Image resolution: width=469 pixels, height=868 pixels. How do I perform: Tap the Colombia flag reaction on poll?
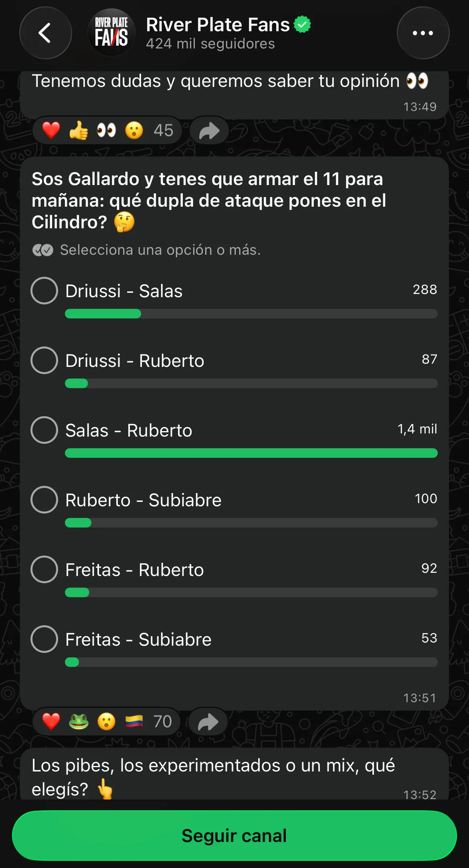tap(134, 722)
